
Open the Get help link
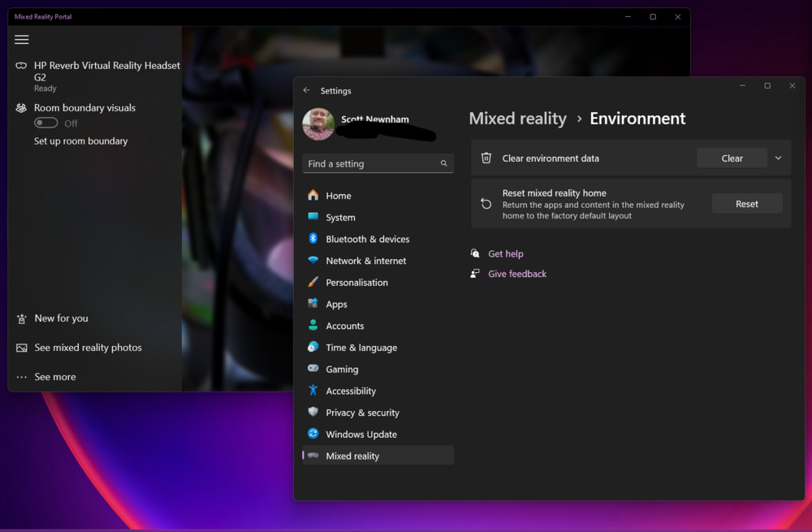(505, 253)
